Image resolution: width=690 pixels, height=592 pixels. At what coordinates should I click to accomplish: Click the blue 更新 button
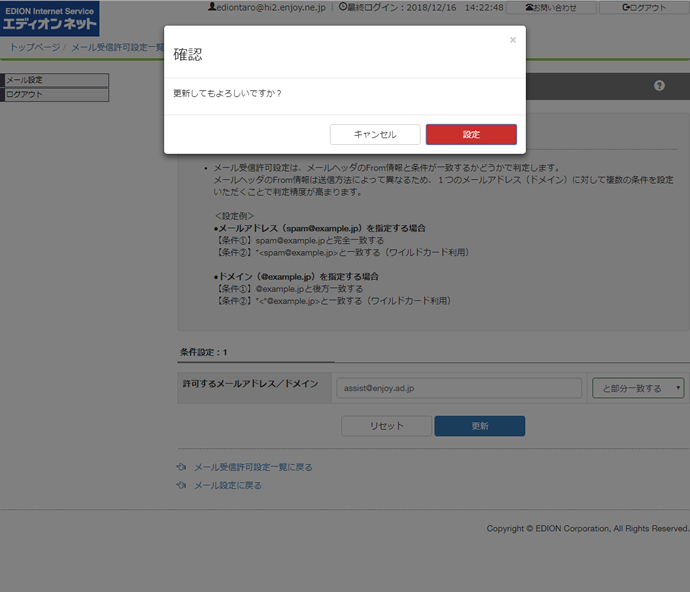point(479,426)
